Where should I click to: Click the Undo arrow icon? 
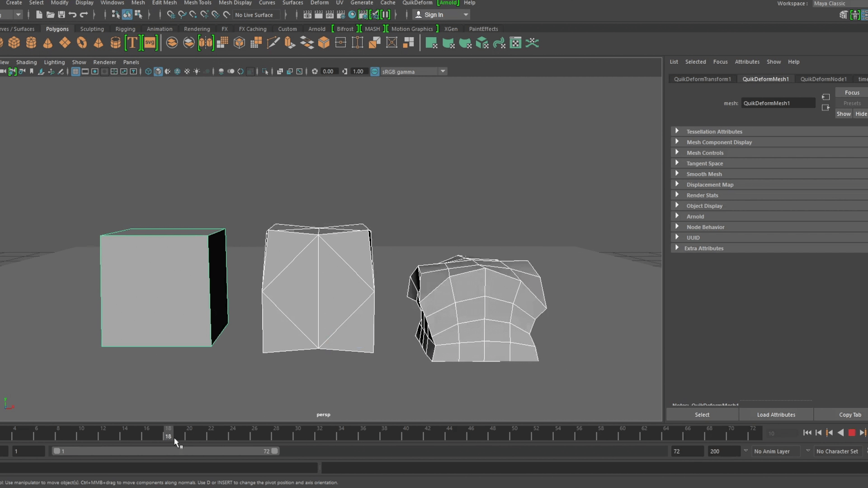click(72, 15)
